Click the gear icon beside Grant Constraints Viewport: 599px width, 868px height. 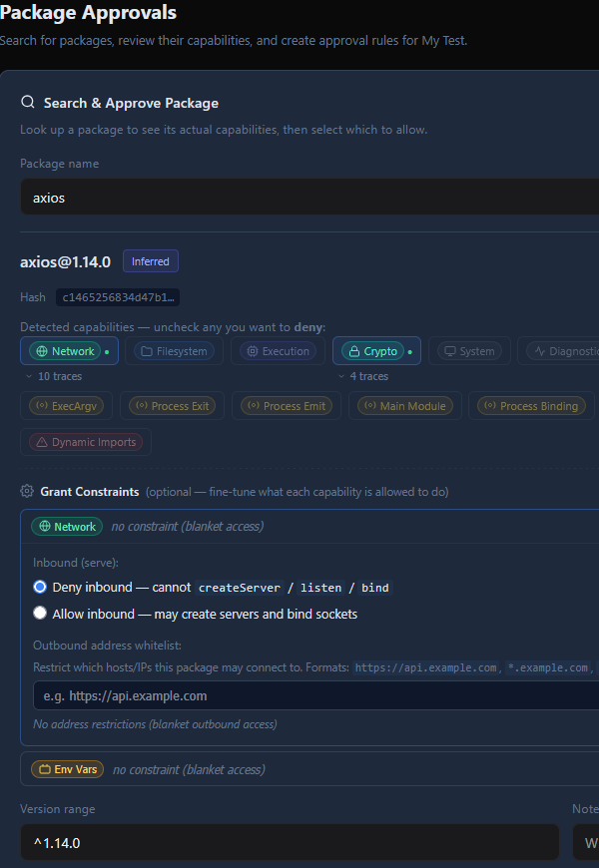pos(27,491)
